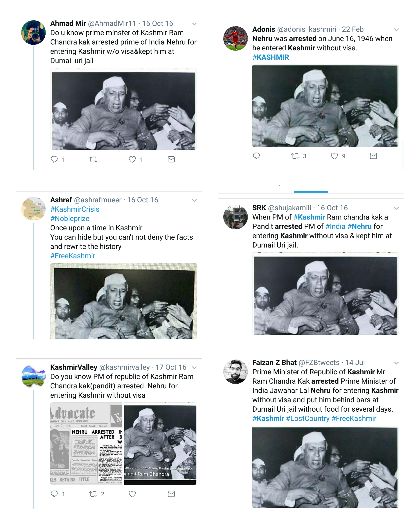The height and width of the screenshot is (525, 420).
Task: Open the Nehru Arrested newspaper clipping image
Action: [x=86, y=443]
